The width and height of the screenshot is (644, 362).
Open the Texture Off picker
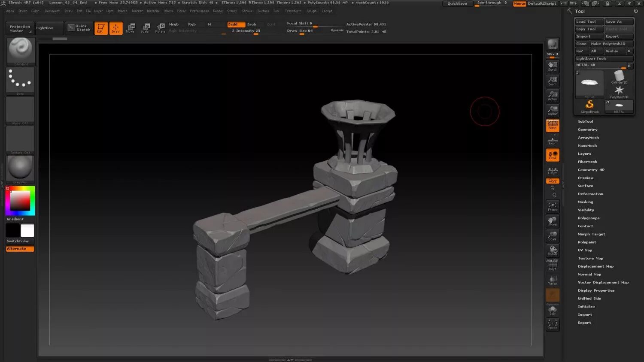pyautogui.click(x=21, y=140)
